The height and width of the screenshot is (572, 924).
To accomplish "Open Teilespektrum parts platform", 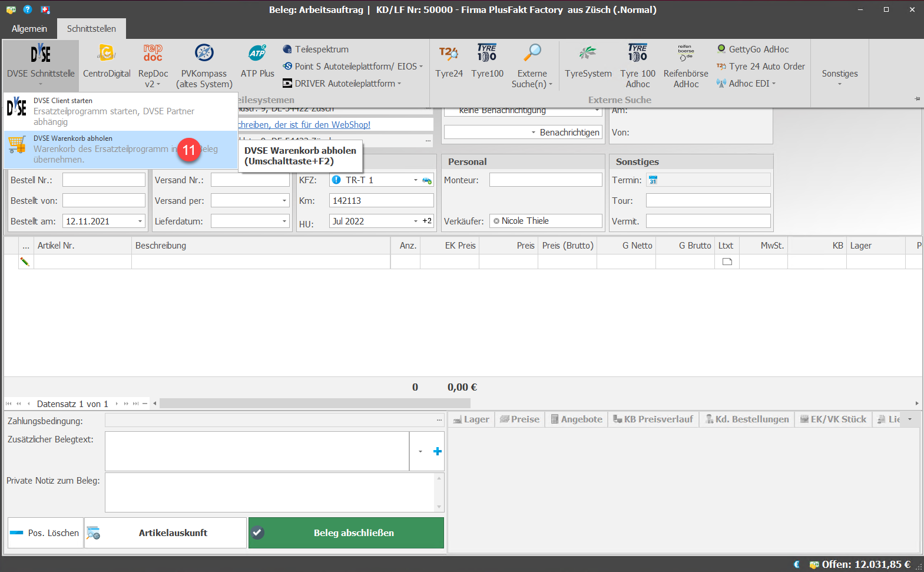I will click(x=316, y=49).
